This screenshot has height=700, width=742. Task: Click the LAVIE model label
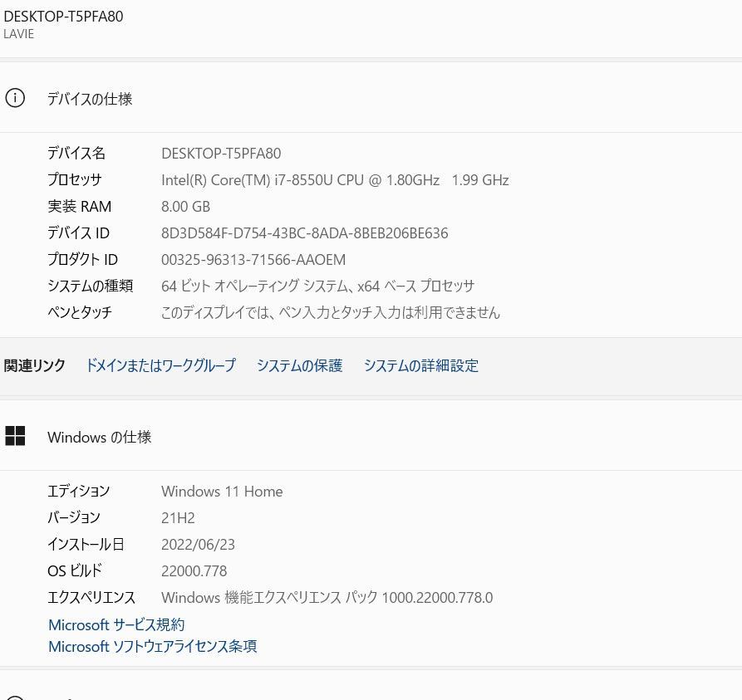coord(19,34)
